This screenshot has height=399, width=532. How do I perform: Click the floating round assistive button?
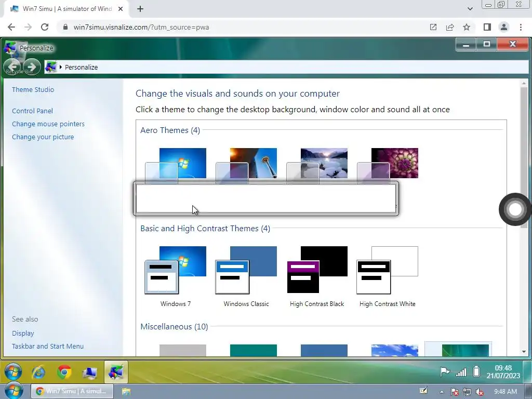point(515,209)
